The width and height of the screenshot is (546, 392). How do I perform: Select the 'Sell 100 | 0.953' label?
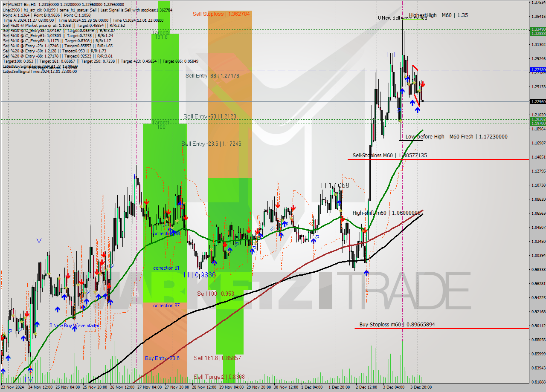tap(215, 294)
